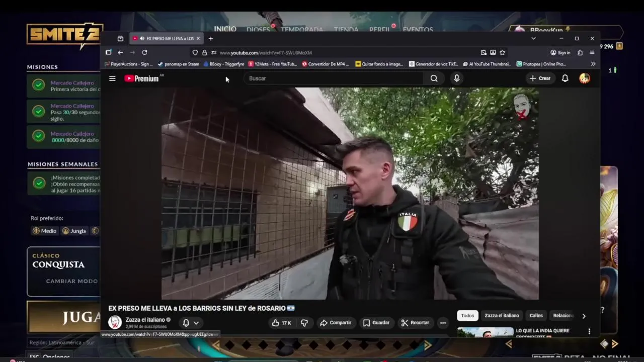The height and width of the screenshot is (362, 644).
Task: Select the Zazza el italiano filter chip
Action: 502,316
